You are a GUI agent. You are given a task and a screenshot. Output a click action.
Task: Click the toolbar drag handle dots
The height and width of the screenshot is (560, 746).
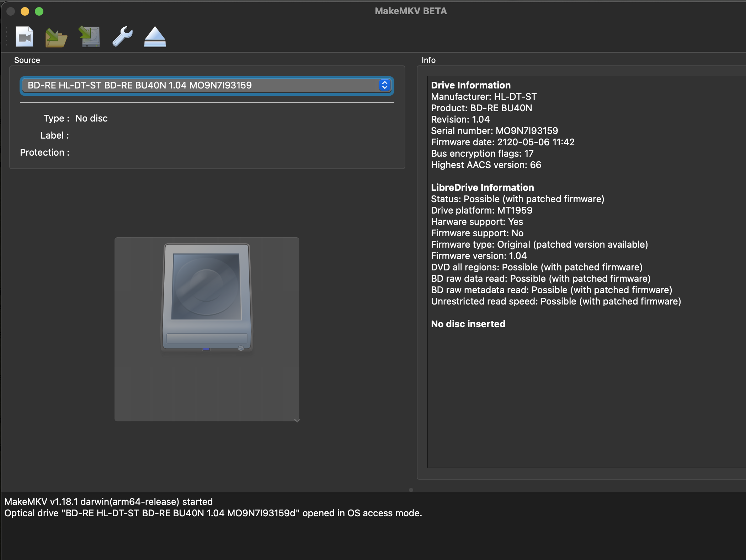tap(6, 36)
